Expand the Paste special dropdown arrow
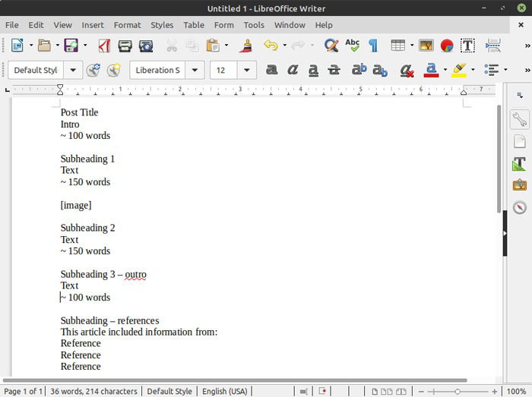 tap(226, 46)
